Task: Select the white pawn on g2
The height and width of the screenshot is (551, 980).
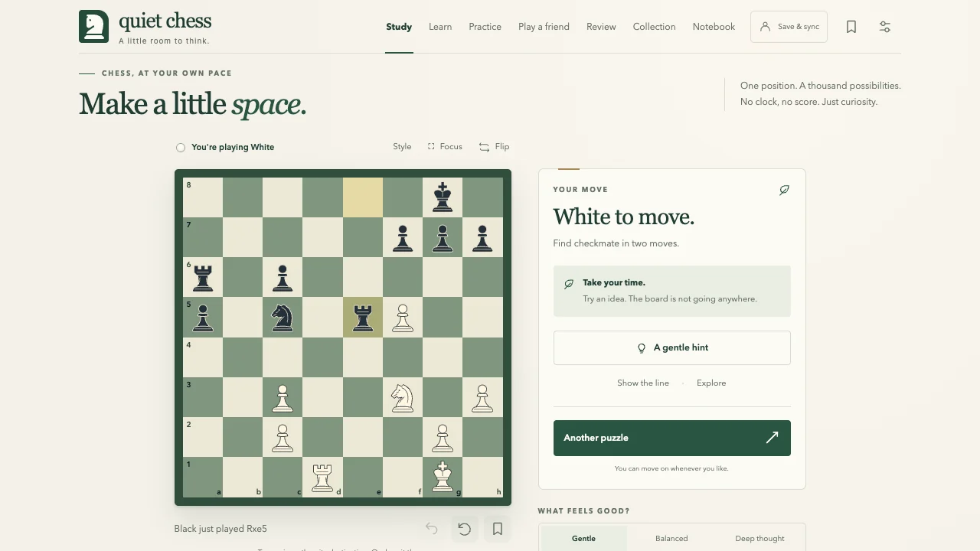Action: (443, 437)
